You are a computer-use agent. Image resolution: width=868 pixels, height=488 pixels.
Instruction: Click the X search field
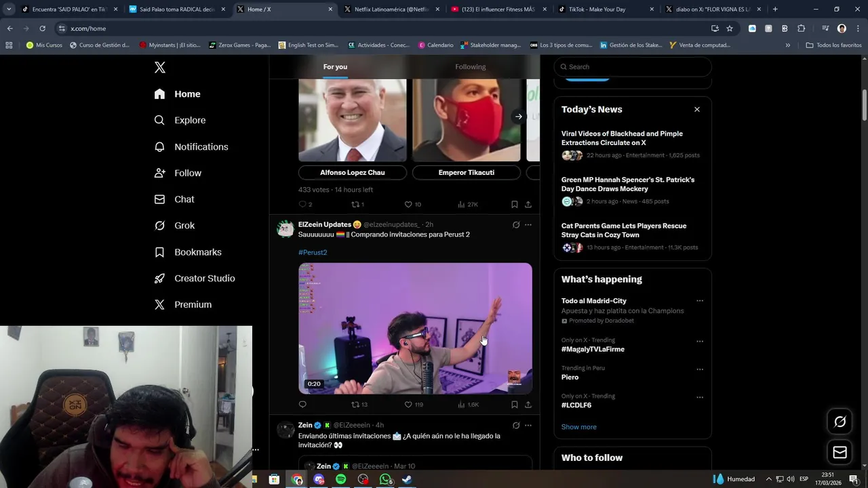633,66
